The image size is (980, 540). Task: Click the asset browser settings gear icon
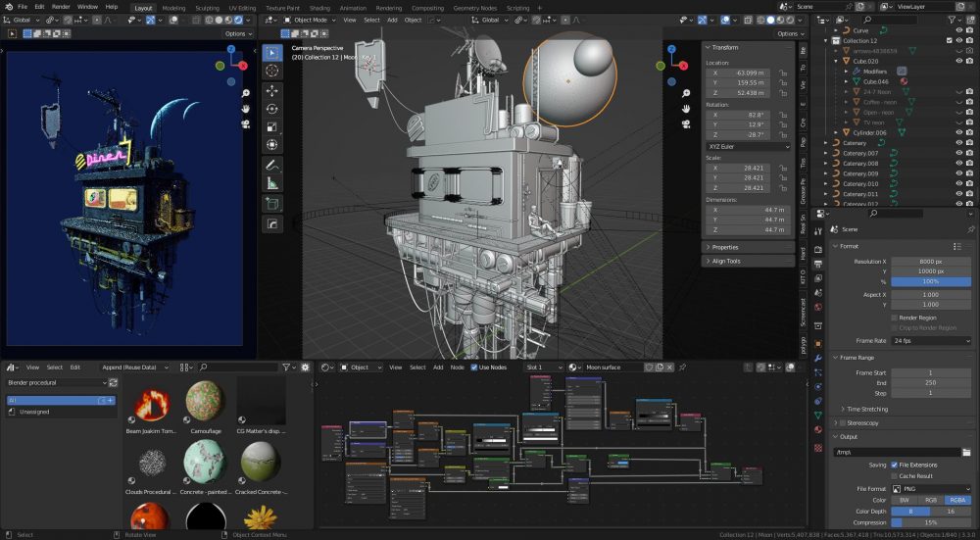305,368
